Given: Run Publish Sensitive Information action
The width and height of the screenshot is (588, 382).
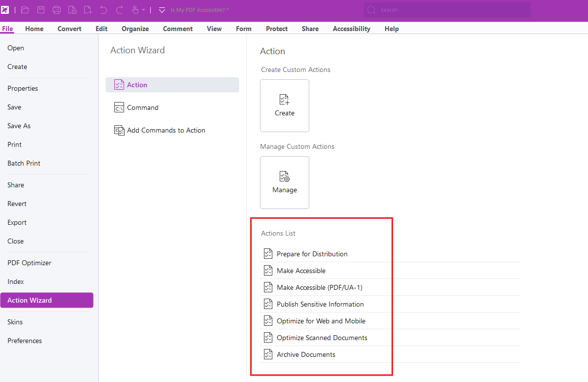Looking at the screenshot, I should click(x=320, y=304).
